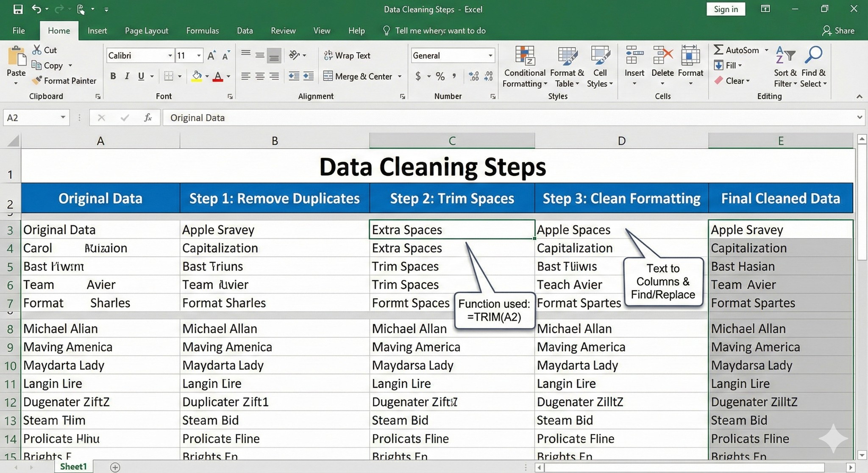Open Cell Styles gallery
This screenshot has width=868, height=473.
point(600,66)
